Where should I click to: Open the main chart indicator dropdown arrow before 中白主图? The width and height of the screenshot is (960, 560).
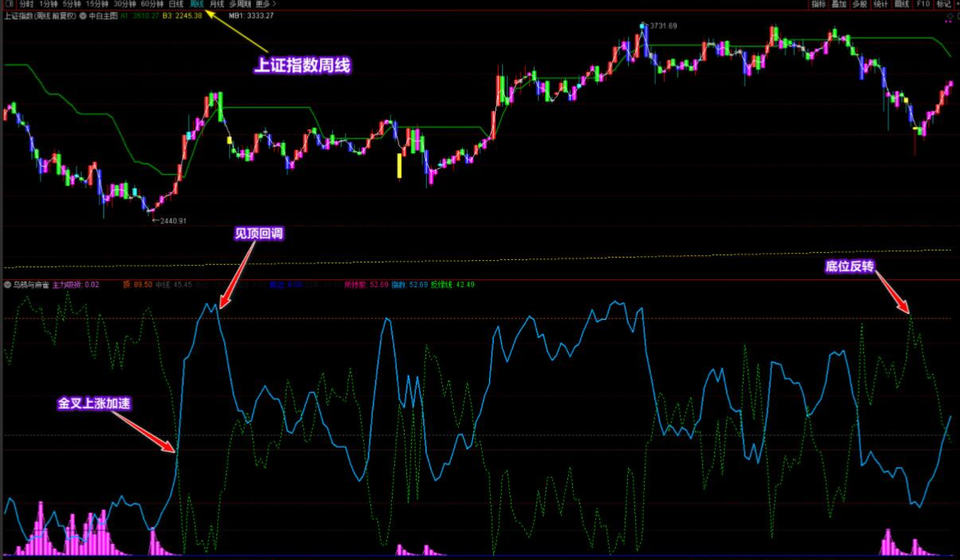[x=83, y=16]
